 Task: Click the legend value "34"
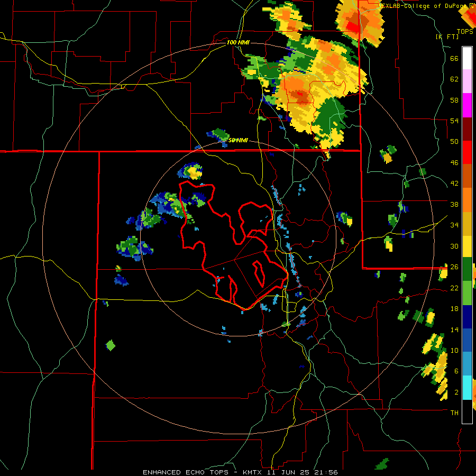pyautogui.click(x=454, y=225)
